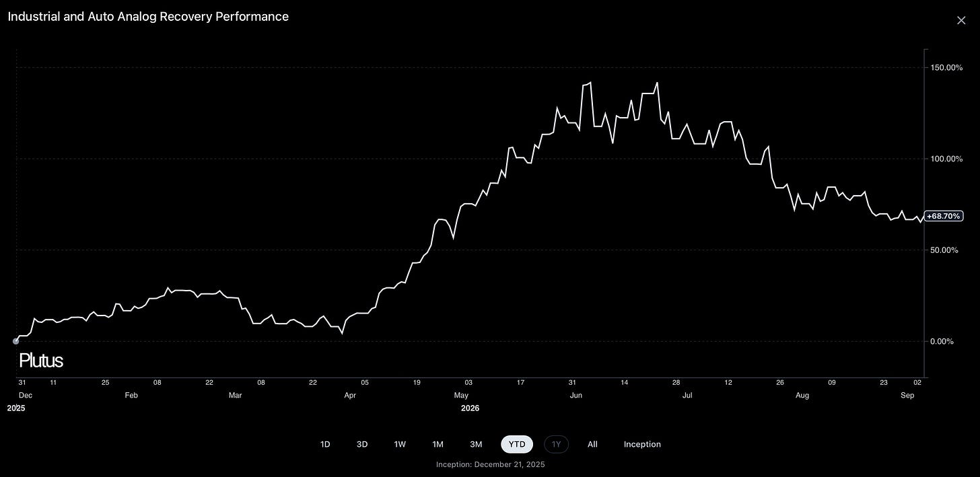Click the chart starting point marker
This screenshot has width=980, height=477.
pos(16,341)
